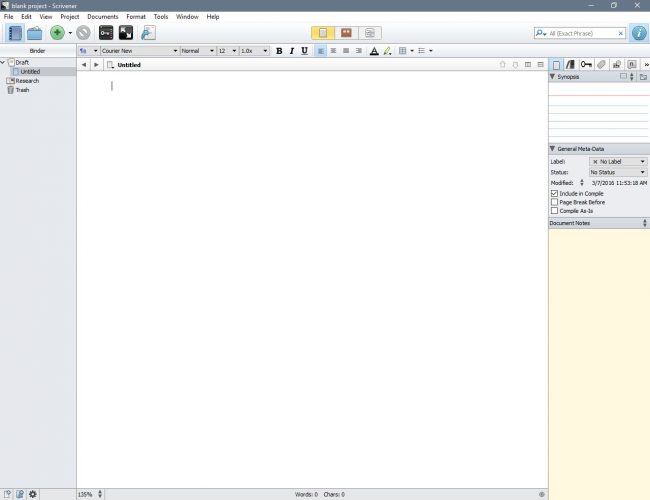Clear the search field with X

pos(621,33)
